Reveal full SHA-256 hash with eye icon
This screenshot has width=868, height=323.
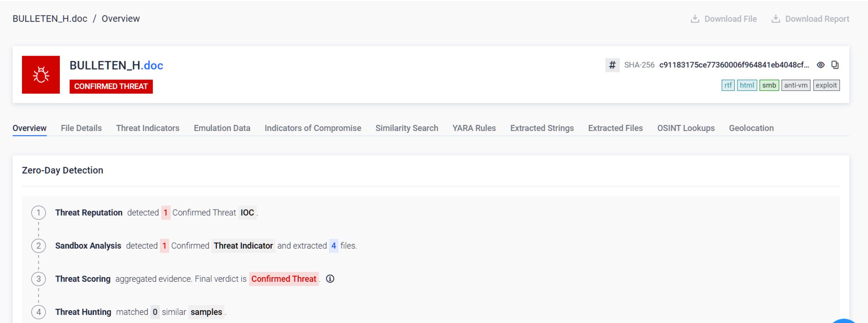coord(820,65)
